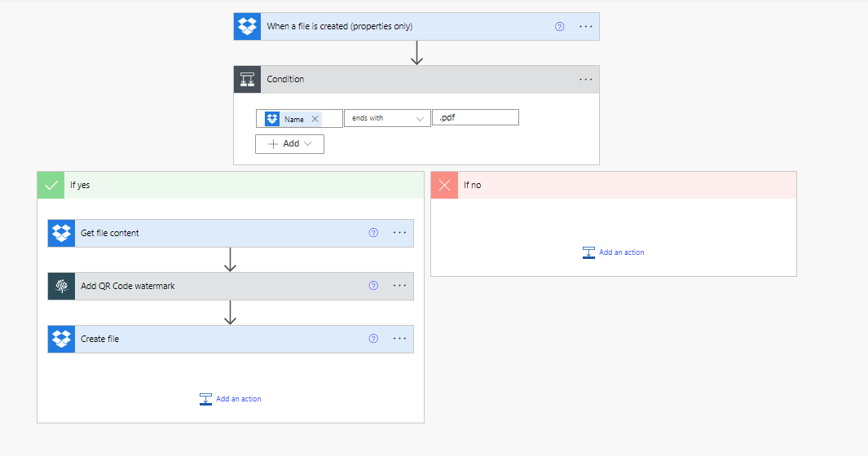Screen dimensions: 868x456
Task: Show help for Create file action
Action: 373,339
